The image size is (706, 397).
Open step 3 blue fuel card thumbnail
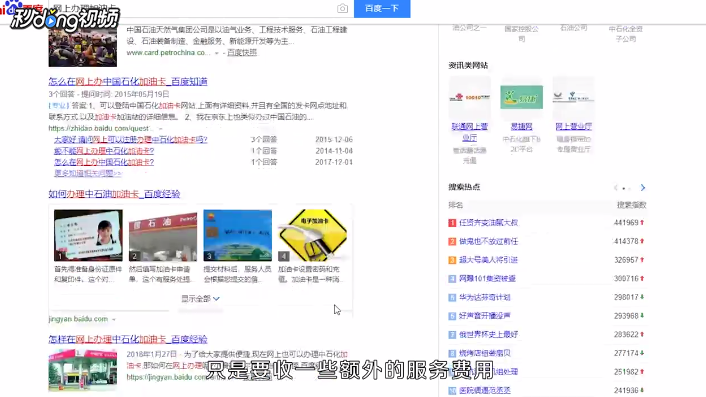click(238, 235)
